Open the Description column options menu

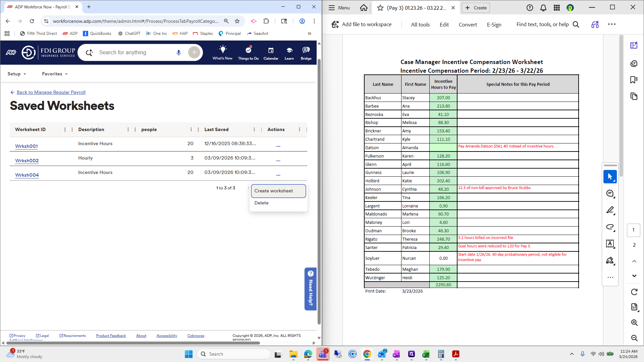(128, 129)
